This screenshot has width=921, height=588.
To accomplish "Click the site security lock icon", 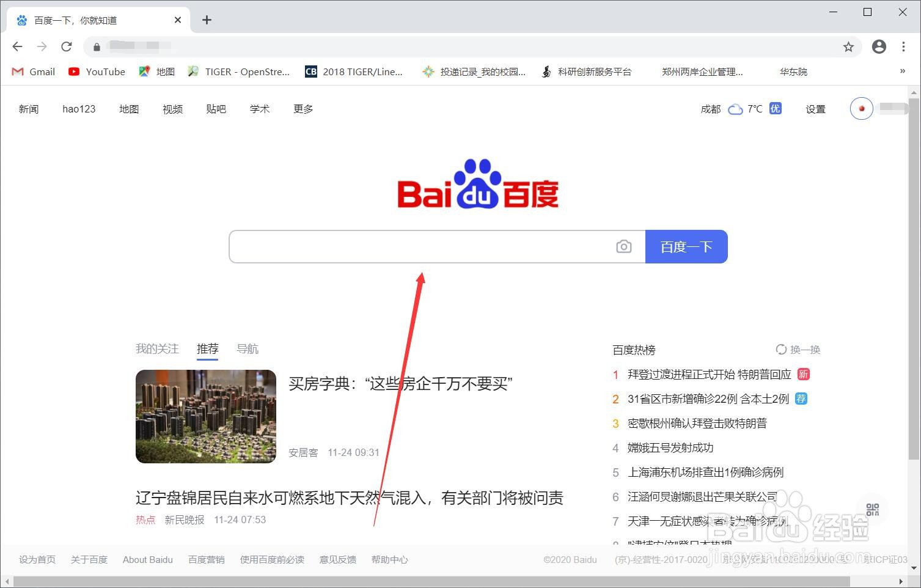I will coord(96,46).
